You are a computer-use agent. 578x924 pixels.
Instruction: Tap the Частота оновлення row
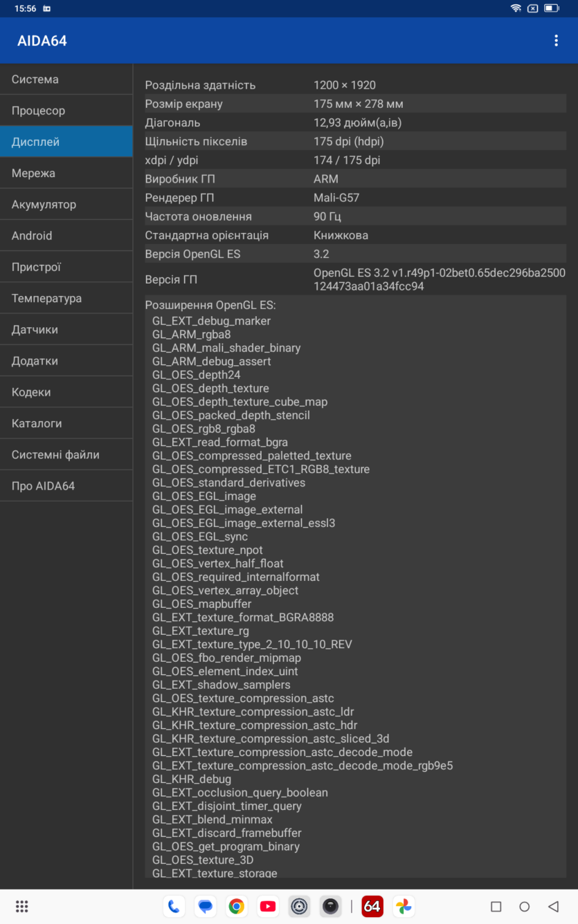pyautogui.click(x=355, y=216)
